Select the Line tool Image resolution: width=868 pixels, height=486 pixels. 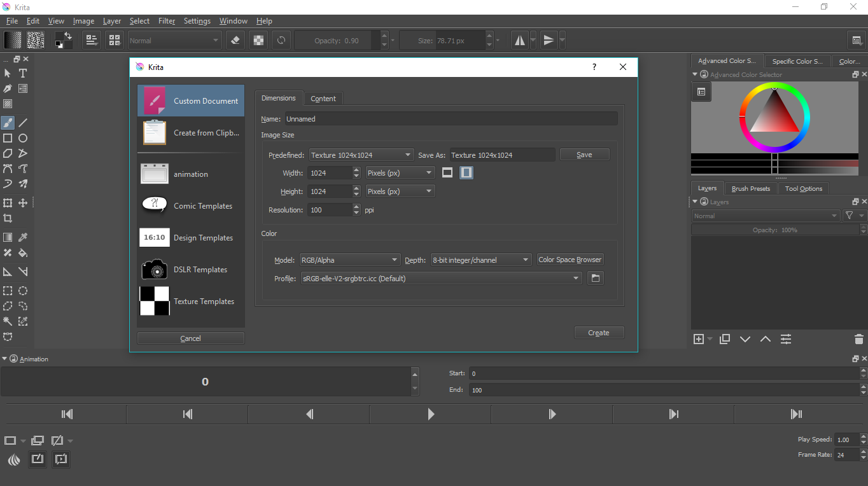pyautogui.click(x=23, y=123)
